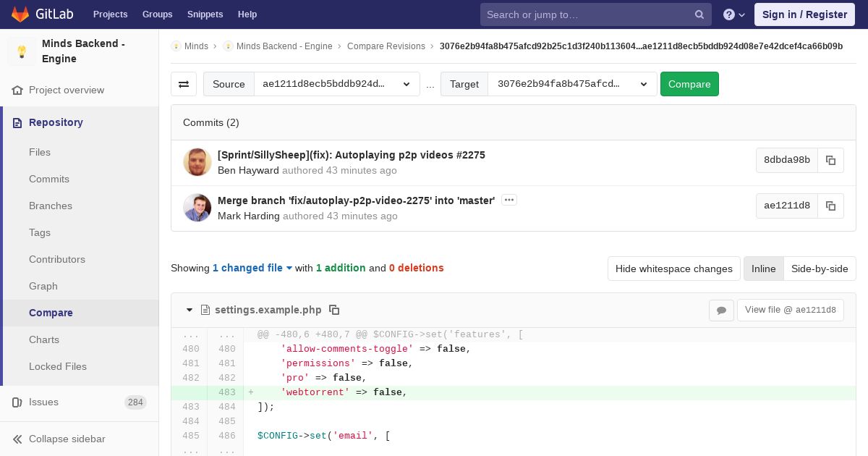Viewport: 868px width, 456px height.
Task: Copy commit SHA ae1211d8
Action: point(830,206)
